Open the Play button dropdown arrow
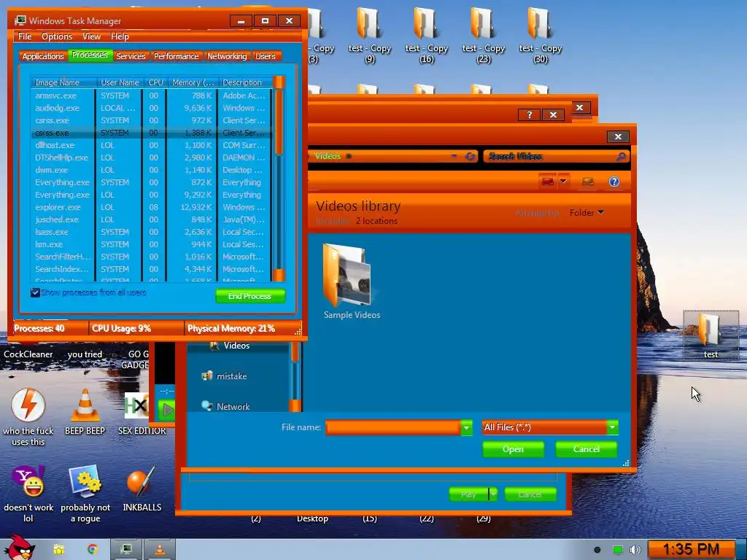The height and width of the screenshot is (560, 747). point(493,494)
